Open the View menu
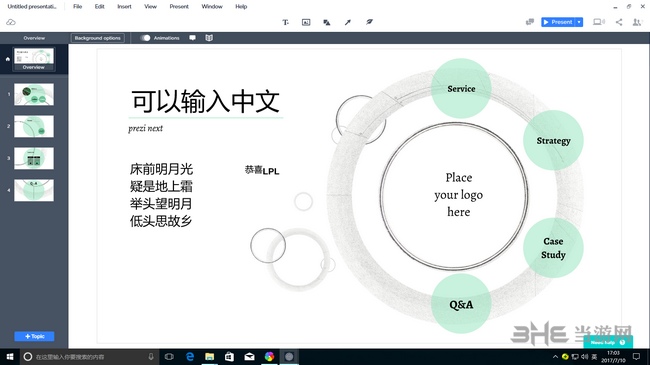This screenshot has height=365, width=650. 150,7
